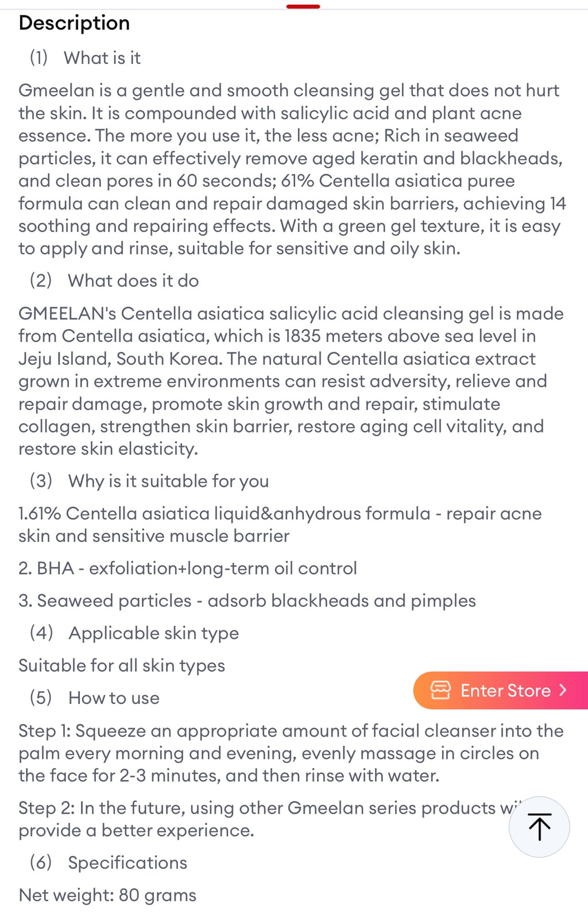Click the Enter Store label
The width and height of the screenshot is (588, 913).
(505, 690)
